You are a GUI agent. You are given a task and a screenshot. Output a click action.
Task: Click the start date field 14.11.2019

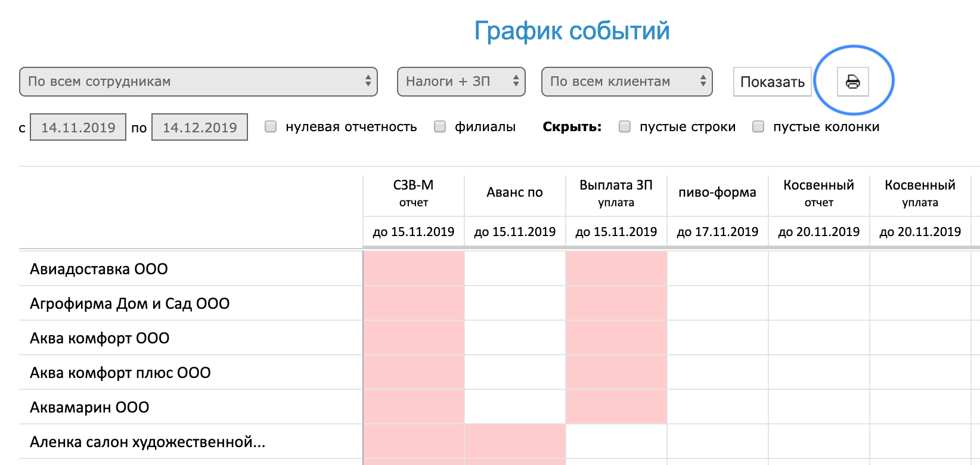(78, 127)
